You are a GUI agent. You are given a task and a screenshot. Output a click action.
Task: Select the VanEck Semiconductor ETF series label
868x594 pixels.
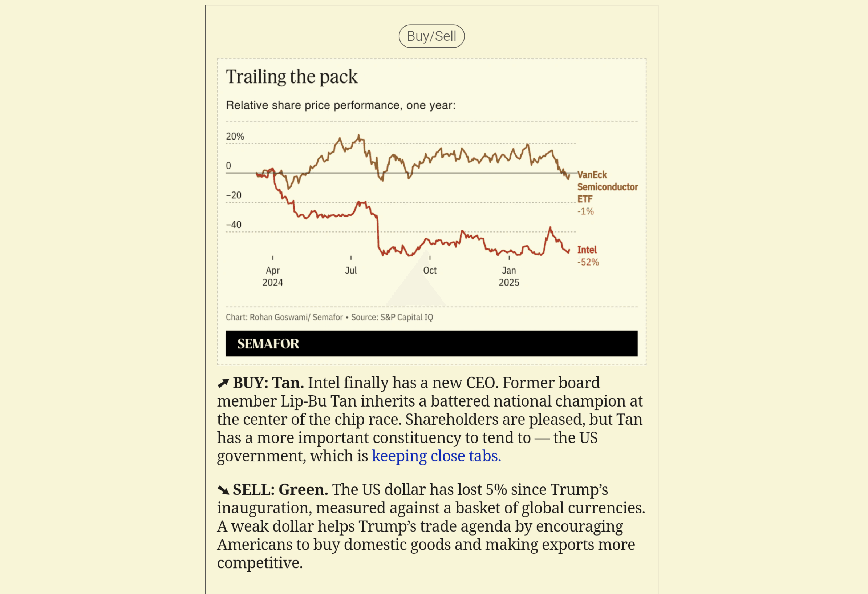tap(607, 187)
